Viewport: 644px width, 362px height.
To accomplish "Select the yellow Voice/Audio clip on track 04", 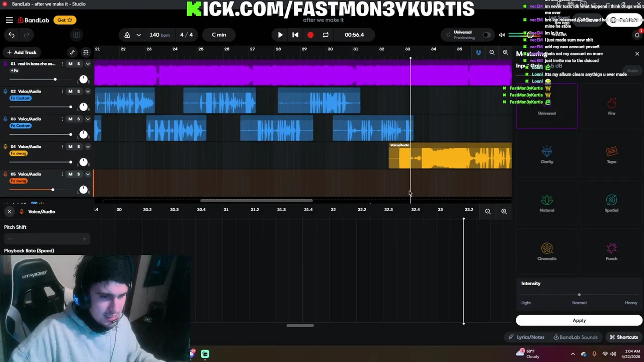I will coord(450,156).
